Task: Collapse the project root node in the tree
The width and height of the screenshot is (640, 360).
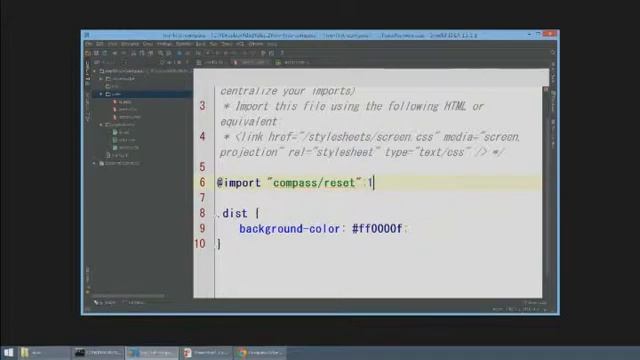Action: pyautogui.click(x=95, y=71)
